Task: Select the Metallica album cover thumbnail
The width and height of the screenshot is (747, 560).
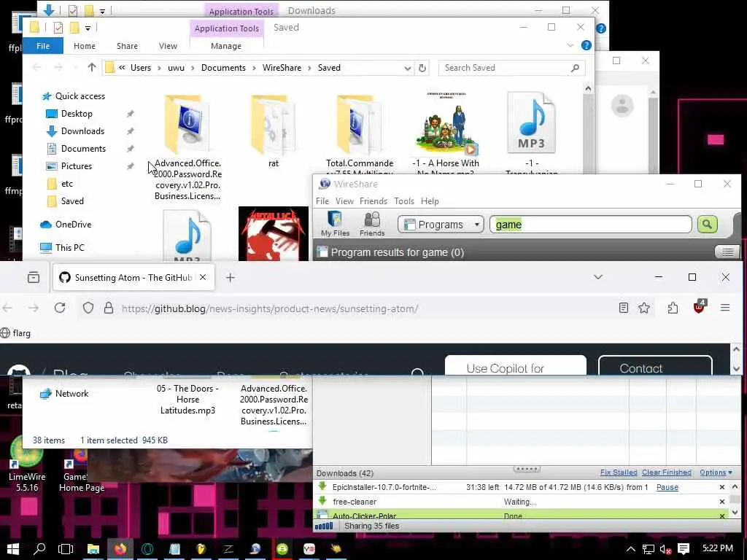Action: pos(274,233)
